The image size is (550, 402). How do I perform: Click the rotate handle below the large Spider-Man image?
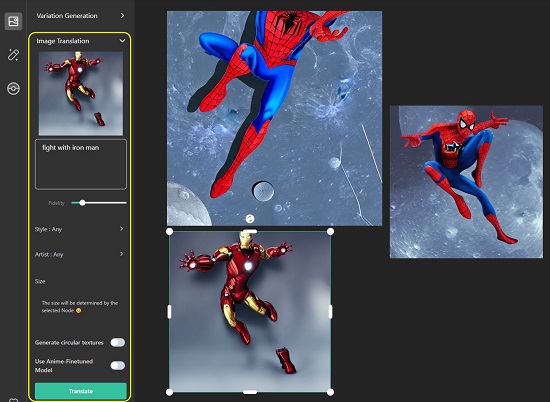pos(250,219)
